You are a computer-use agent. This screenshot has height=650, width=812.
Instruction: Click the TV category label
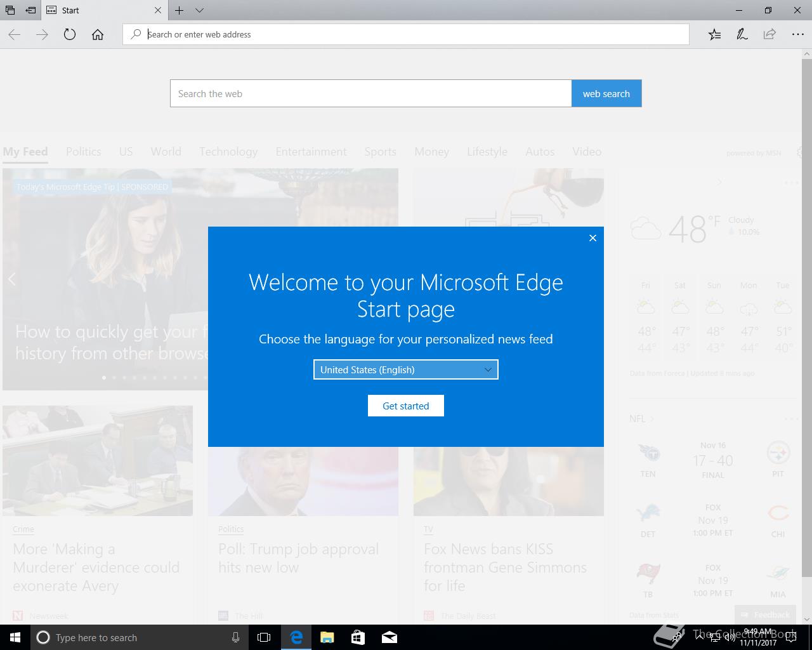428,529
